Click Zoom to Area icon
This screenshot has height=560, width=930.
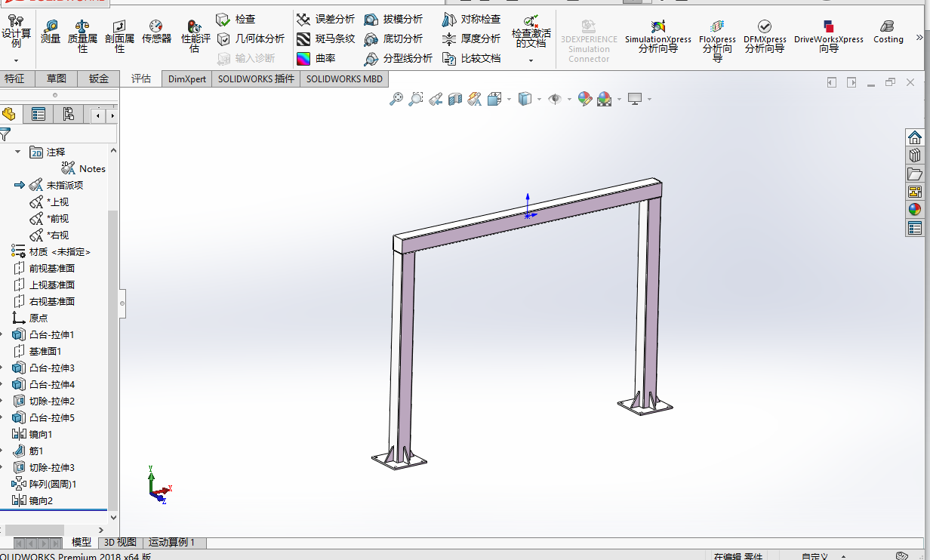click(x=415, y=99)
